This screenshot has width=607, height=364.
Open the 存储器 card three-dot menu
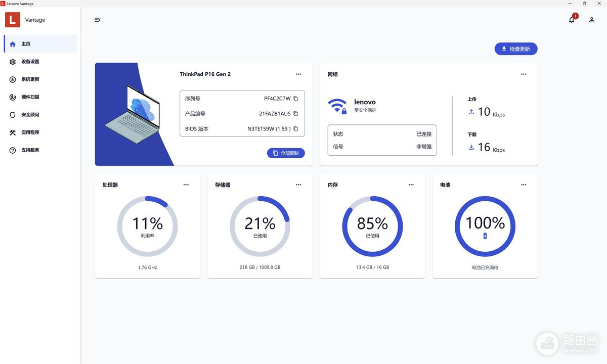[298, 185]
